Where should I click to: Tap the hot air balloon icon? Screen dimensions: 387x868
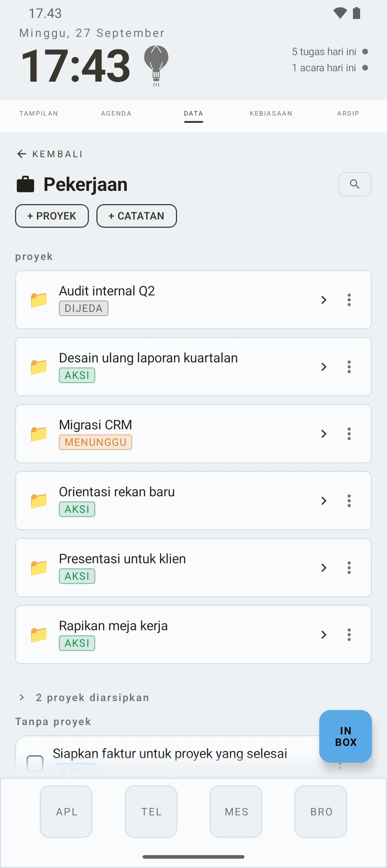pos(156,66)
